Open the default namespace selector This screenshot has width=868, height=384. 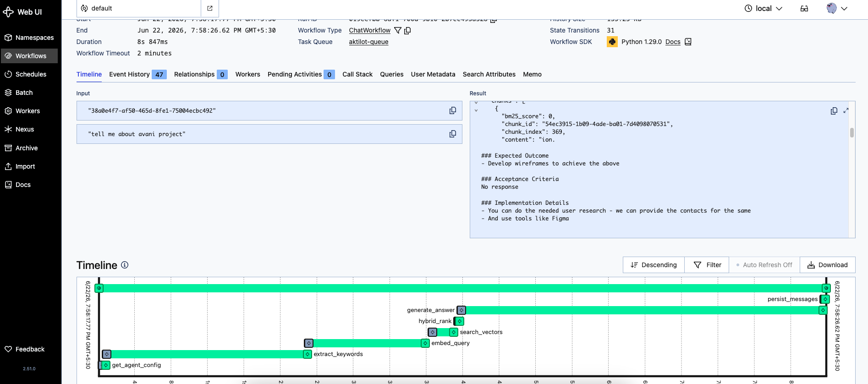139,8
